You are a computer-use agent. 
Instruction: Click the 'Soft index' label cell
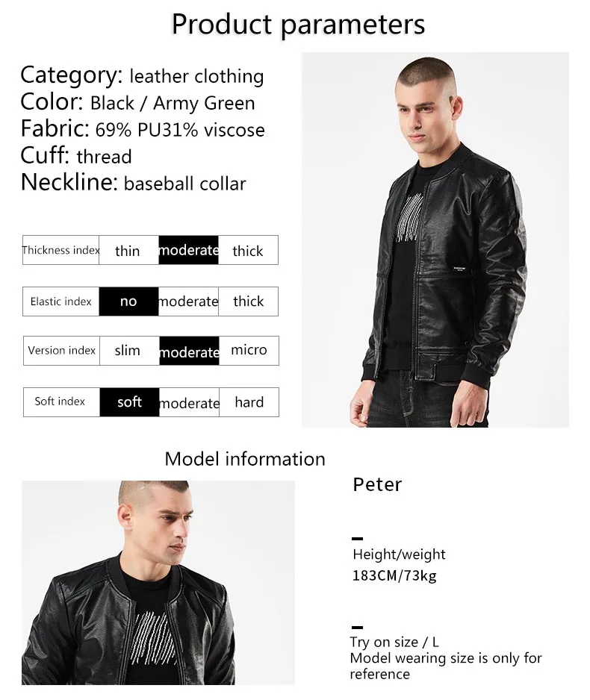click(61, 401)
